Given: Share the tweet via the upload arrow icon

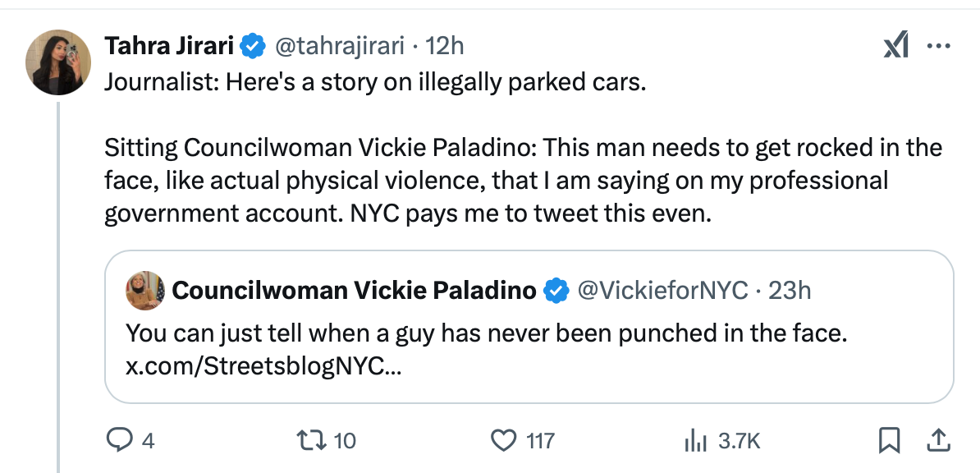Looking at the screenshot, I should coord(935,441).
